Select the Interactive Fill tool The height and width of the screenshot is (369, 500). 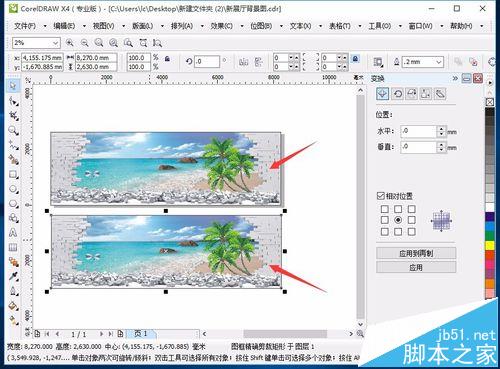point(13,320)
